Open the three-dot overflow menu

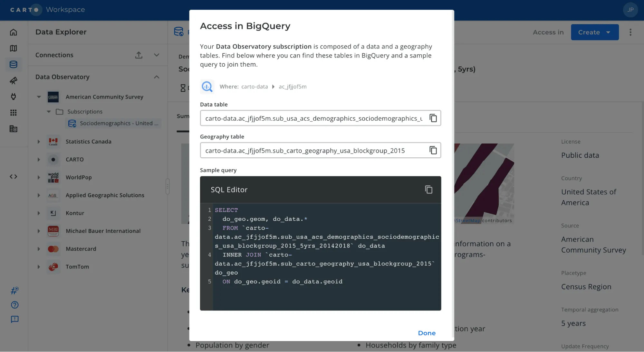630,32
